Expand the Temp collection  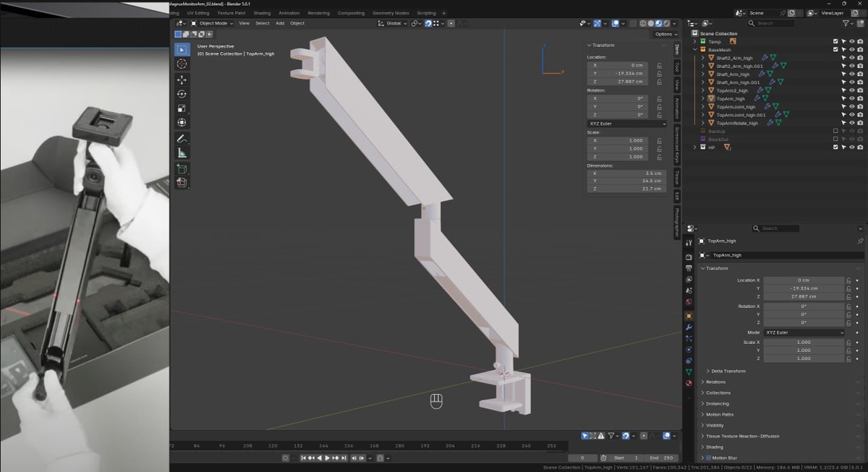point(695,42)
